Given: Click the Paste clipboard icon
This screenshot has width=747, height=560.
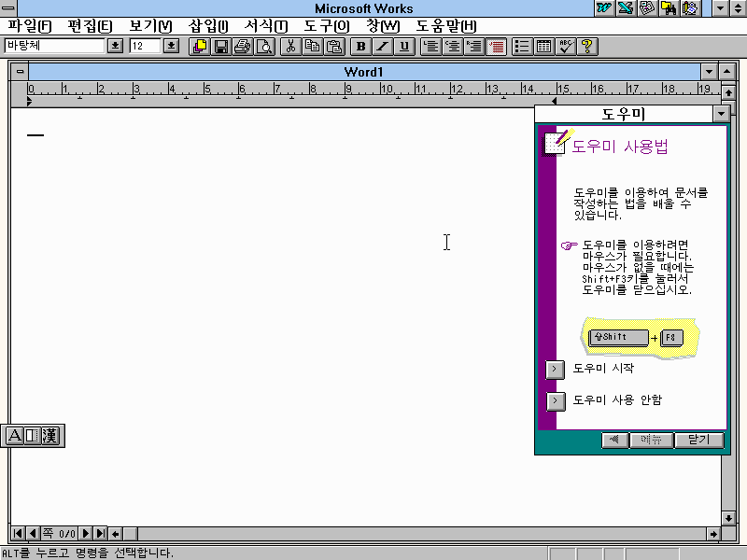Looking at the screenshot, I should click(x=334, y=46).
